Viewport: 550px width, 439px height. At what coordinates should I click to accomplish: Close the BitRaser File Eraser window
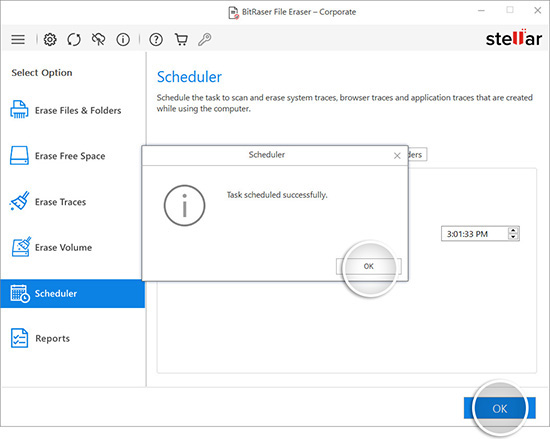pyautogui.click(x=537, y=11)
